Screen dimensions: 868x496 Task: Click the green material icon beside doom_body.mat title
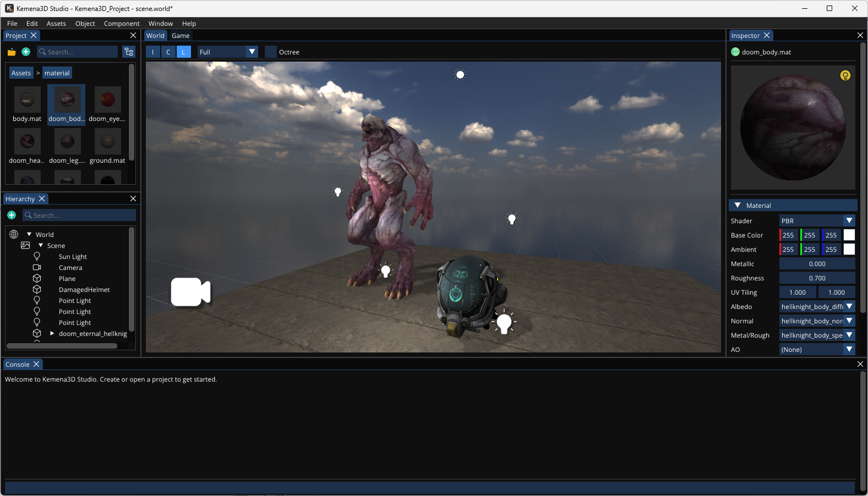click(735, 52)
